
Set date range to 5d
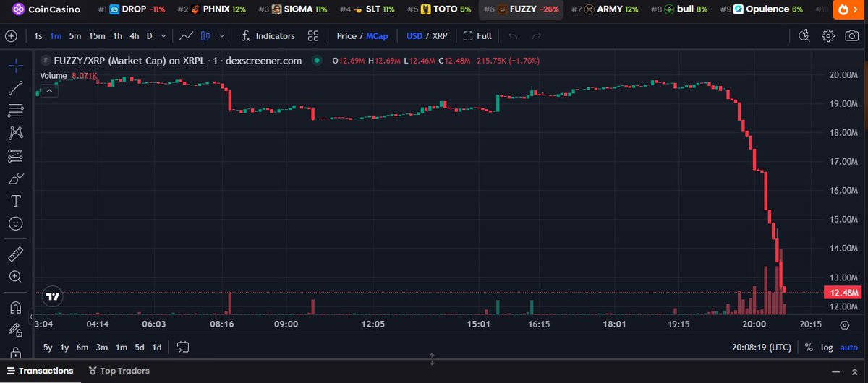[x=139, y=348]
